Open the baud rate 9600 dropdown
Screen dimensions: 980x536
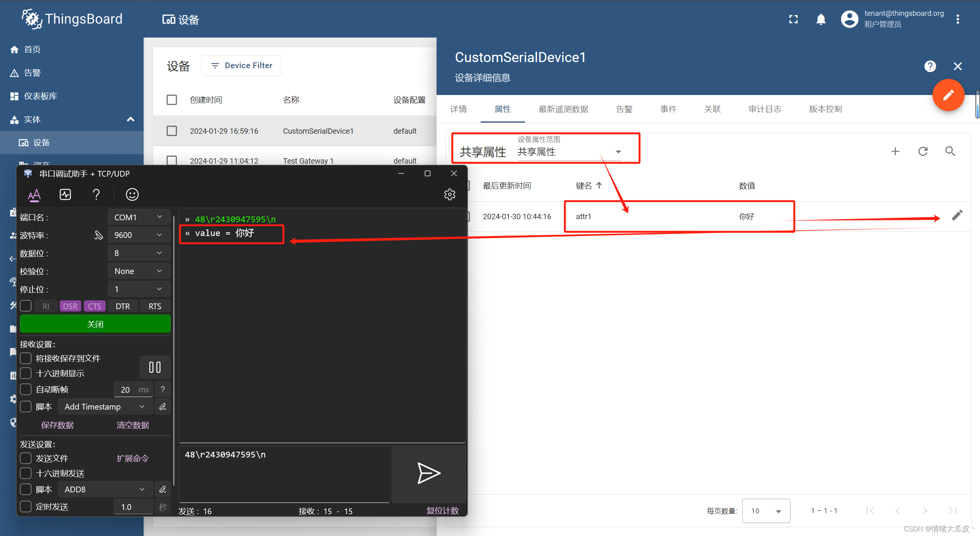click(x=138, y=235)
